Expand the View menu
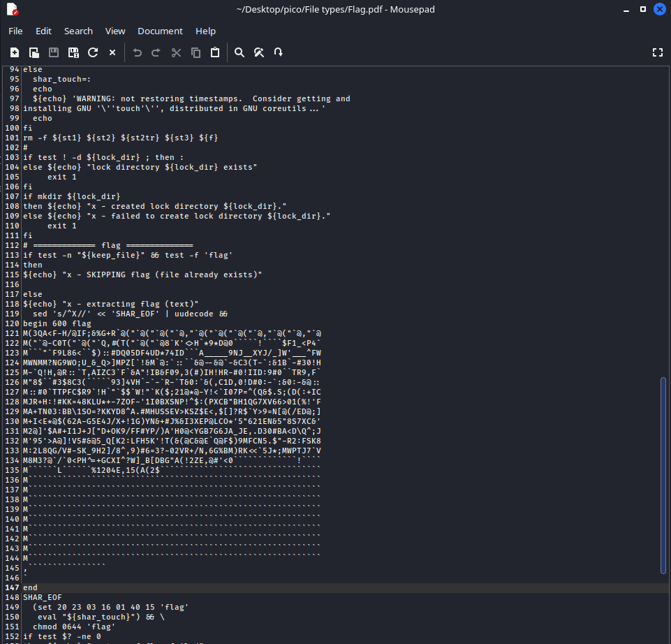This screenshot has width=671, height=644. (115, 31)
